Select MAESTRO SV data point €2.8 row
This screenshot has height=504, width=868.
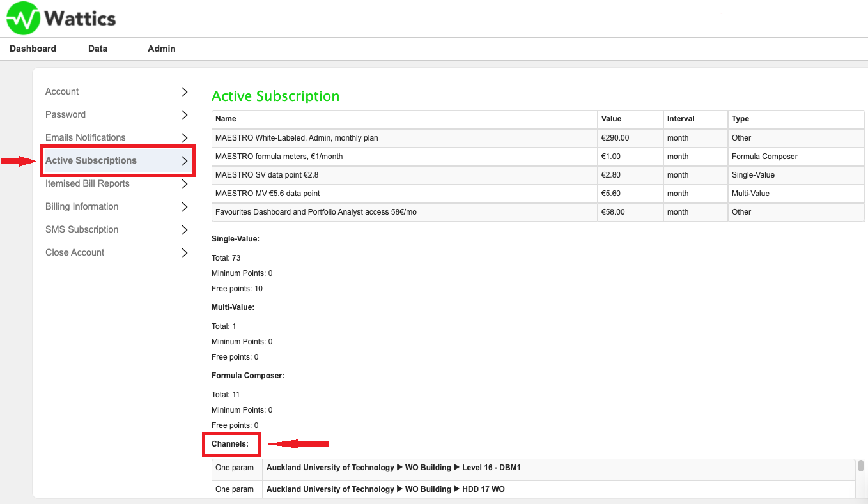pos(538,175)
